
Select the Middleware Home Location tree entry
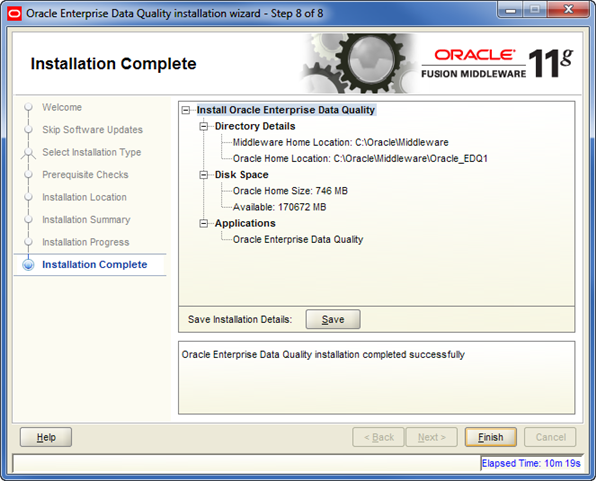[341, 143]
